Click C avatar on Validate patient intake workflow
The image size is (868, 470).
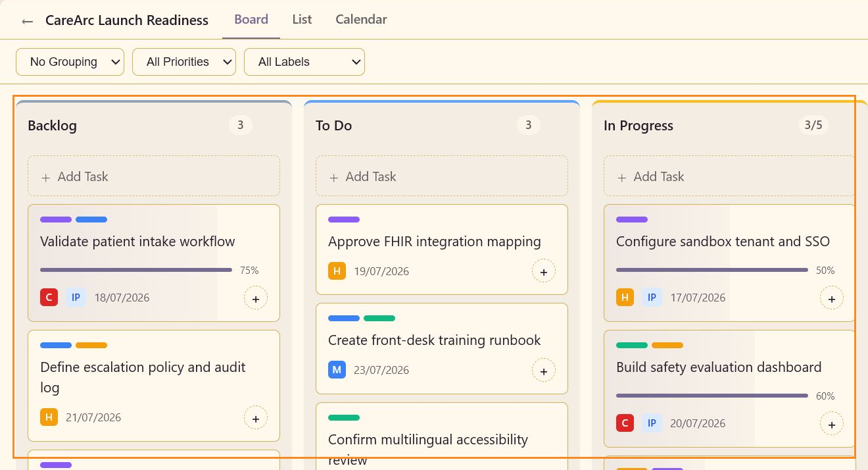pos(49,298)
